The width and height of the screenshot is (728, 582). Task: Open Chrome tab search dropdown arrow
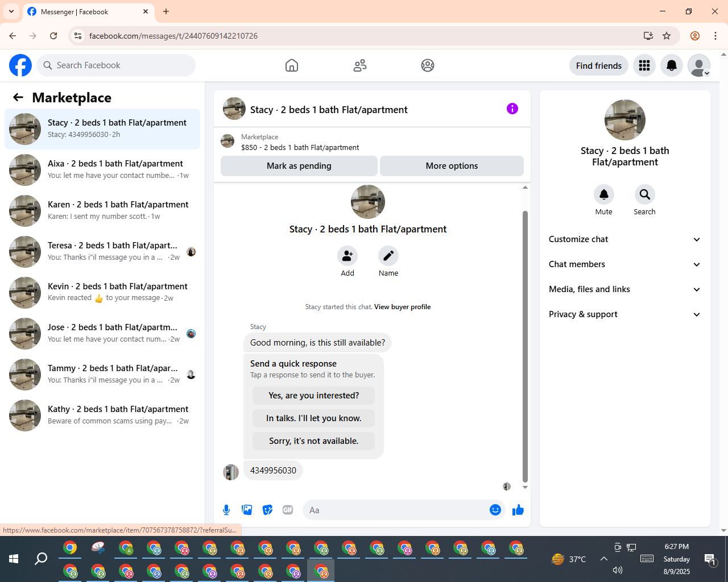click(x=11, y=11)
